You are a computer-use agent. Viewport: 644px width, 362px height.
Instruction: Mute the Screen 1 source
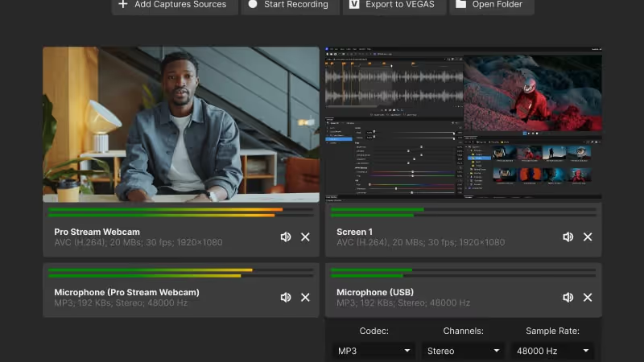coord(568,237)
